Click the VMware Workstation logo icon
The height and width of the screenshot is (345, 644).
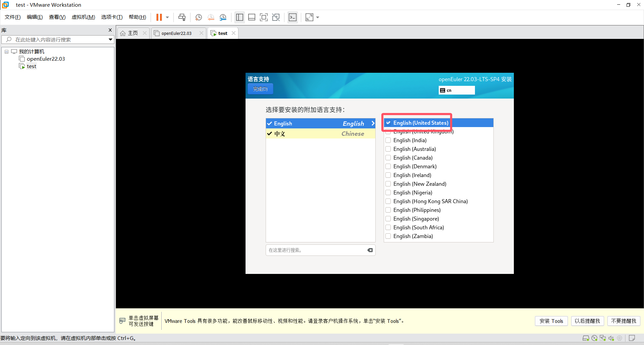(5, 5)
